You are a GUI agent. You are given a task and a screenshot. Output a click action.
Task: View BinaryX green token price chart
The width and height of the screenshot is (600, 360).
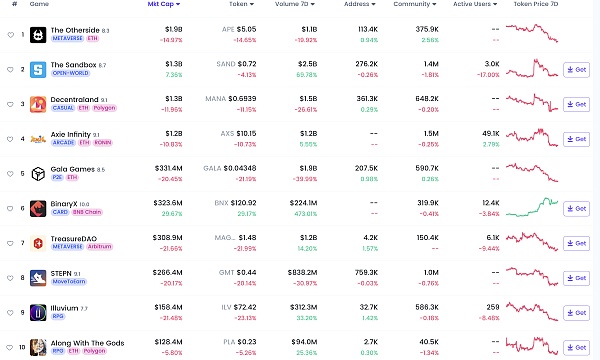(532, 207)
